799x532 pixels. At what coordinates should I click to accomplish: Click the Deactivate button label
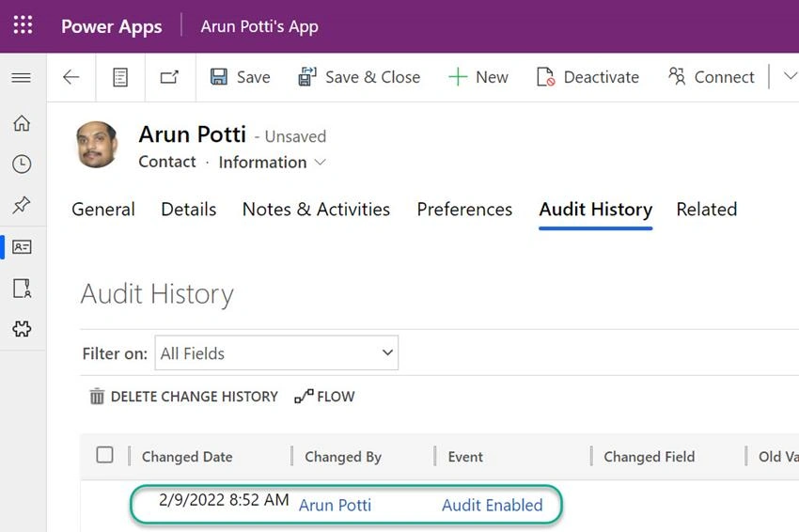(x=602, y=77)
